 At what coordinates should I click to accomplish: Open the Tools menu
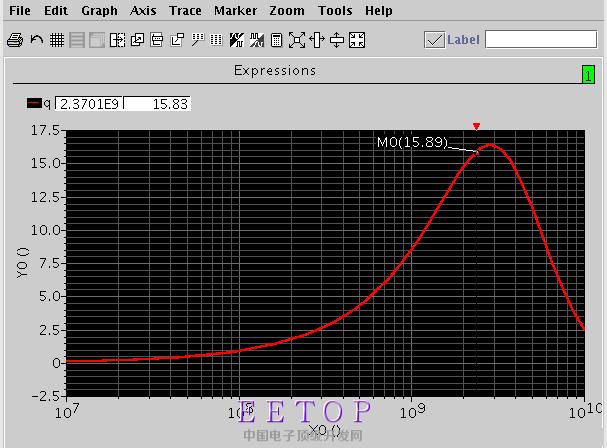335,10
